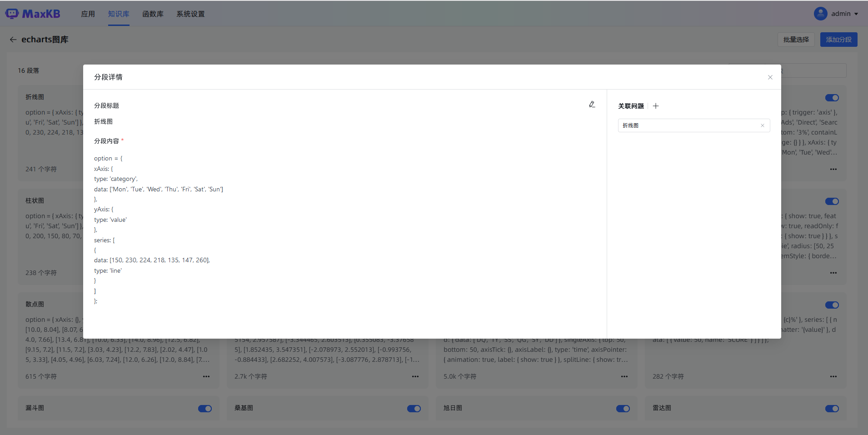
Task: Navigate to the 函数库 section
Action: [153, 14]
